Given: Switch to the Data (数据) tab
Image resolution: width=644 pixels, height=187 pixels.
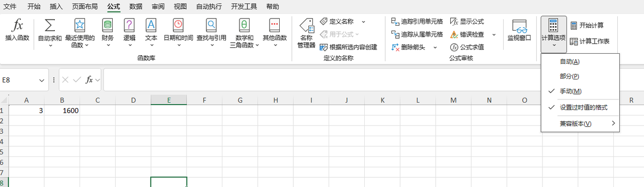Looking at the screenshot, I should [136, 7].
